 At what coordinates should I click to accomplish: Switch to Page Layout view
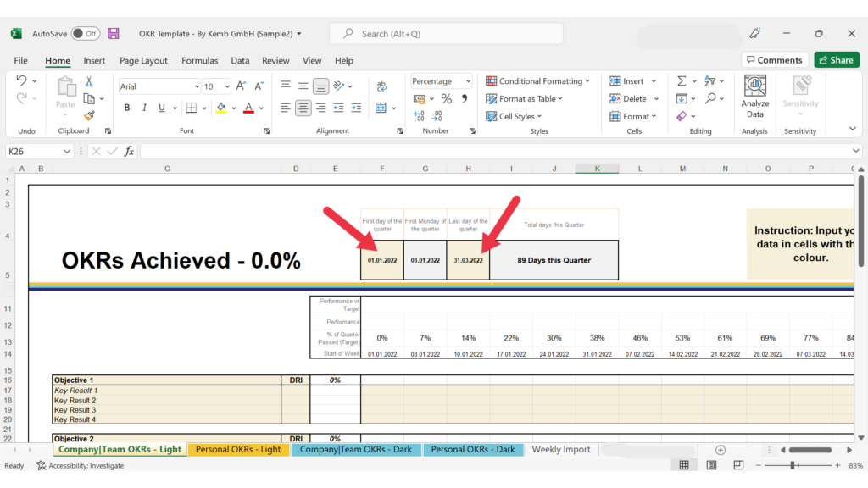[711, 465]
